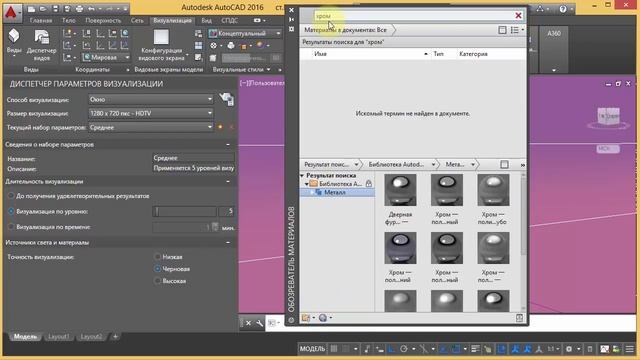640x360 pixels.
Task: Open materials editor icon at browser bottom right
Action: [x=519, y=318]
